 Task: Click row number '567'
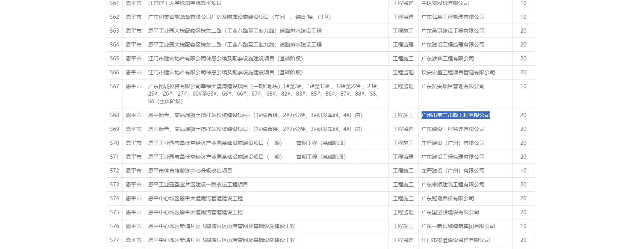pyautogui.click(x=115, y=86)
